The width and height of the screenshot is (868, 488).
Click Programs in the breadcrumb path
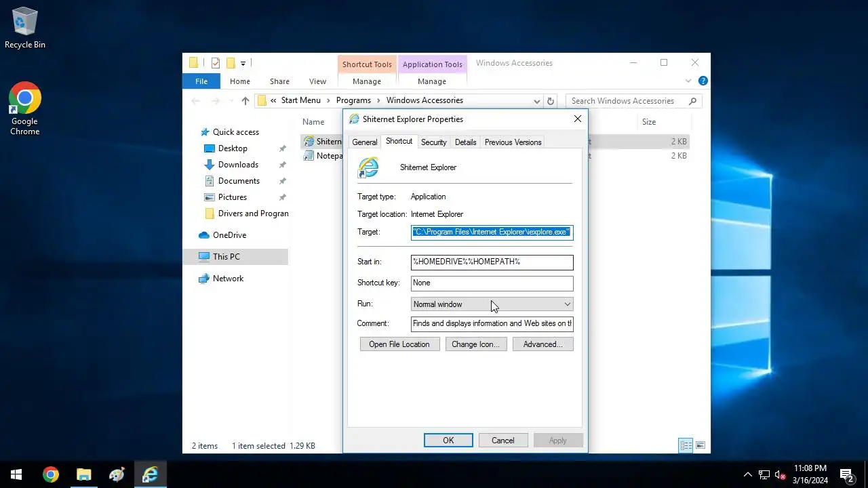pos(353,100)
